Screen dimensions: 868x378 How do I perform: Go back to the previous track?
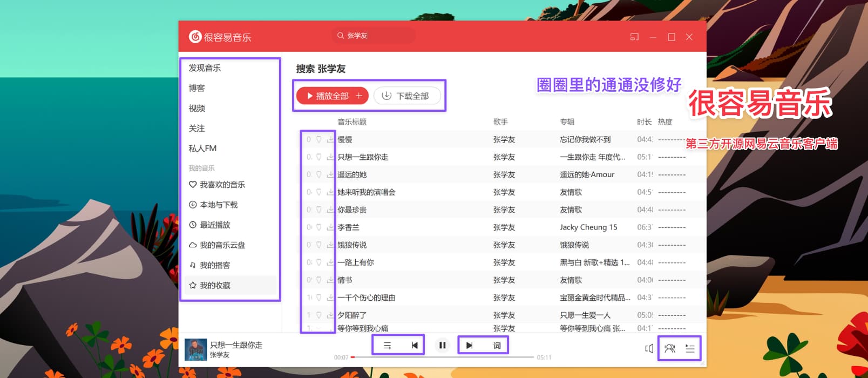click(415, 346)
